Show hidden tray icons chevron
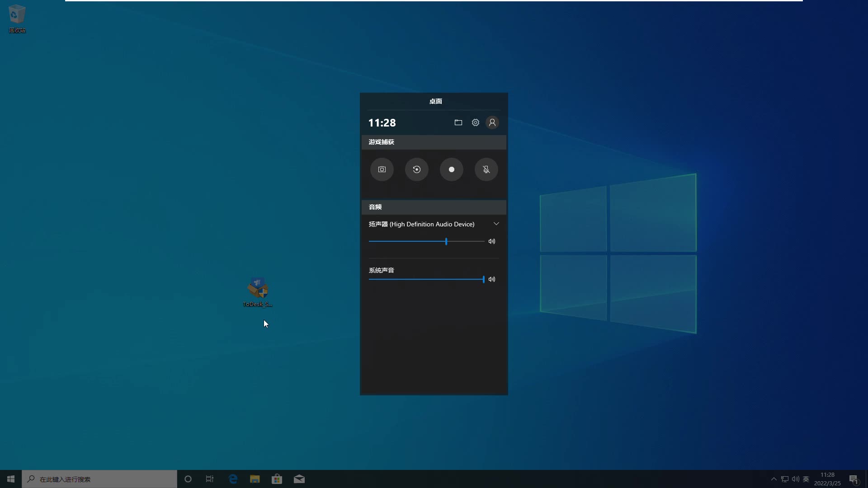Screen dimensions: 868x488 tap(774, 479)
